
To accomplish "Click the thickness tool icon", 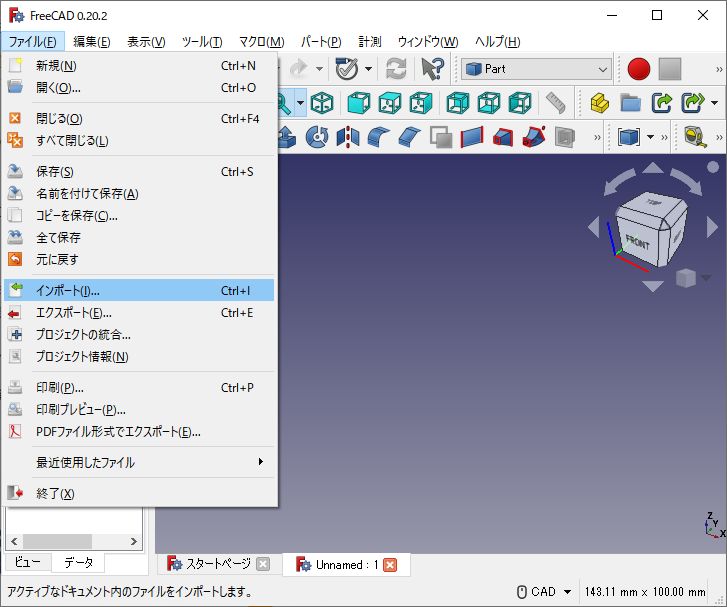I will pos(565,137).
